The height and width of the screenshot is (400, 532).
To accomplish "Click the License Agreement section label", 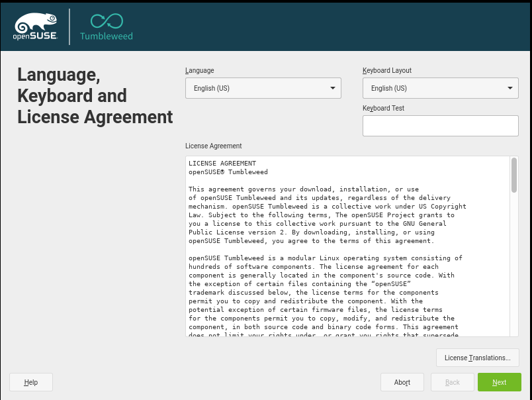I will coord(213,146).
